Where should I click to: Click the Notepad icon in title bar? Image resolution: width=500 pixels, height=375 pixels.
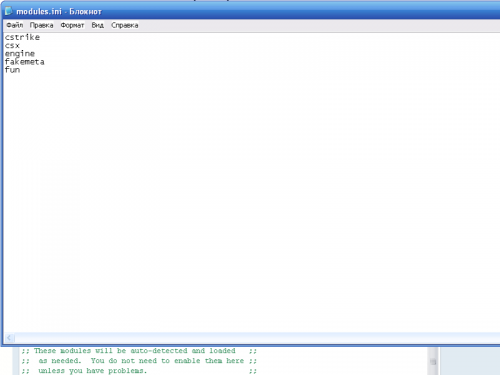coord(9,11)
